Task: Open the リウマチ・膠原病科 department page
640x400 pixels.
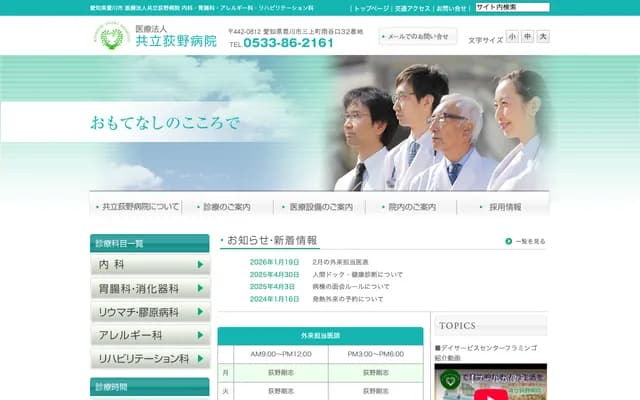Action: tap(150, 312)
